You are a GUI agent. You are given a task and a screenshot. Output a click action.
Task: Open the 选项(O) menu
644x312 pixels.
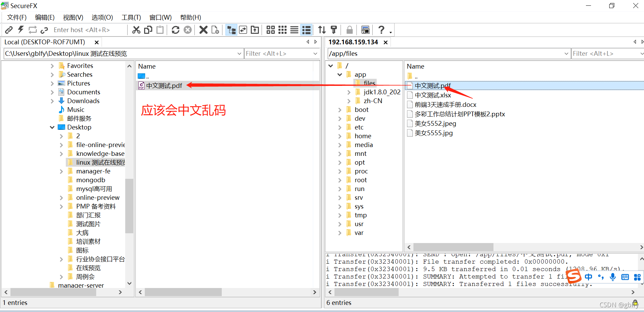pos(102,17)
